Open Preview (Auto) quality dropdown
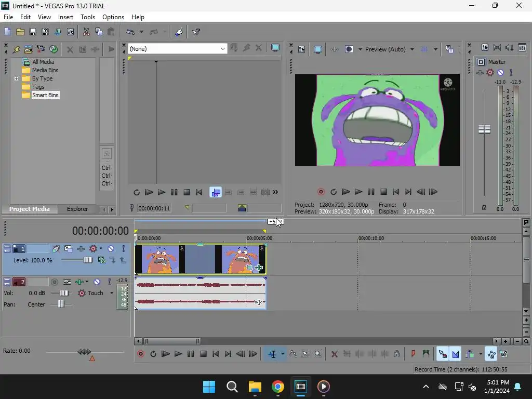The image size is (532, 399). (x=412, y=49)
